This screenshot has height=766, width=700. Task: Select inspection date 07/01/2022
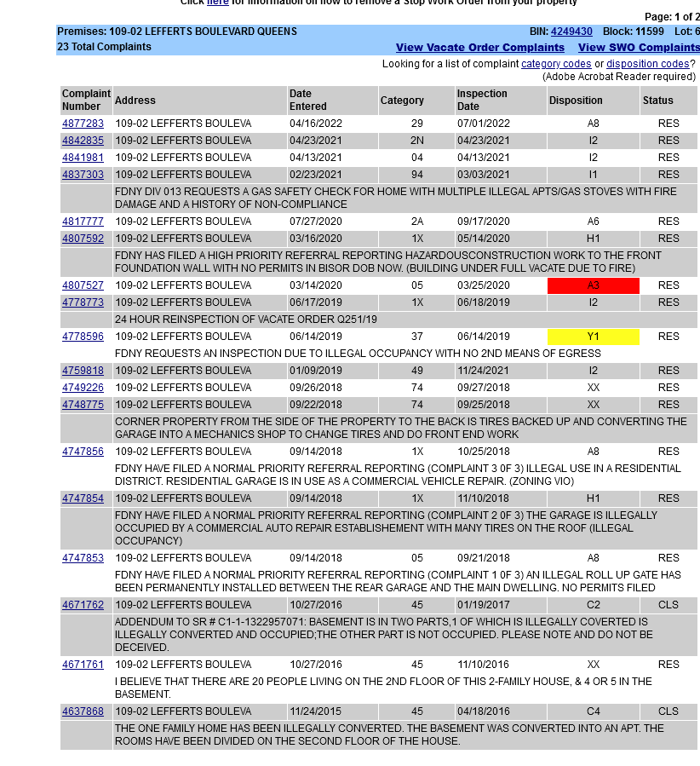click(x=484, y=124)
